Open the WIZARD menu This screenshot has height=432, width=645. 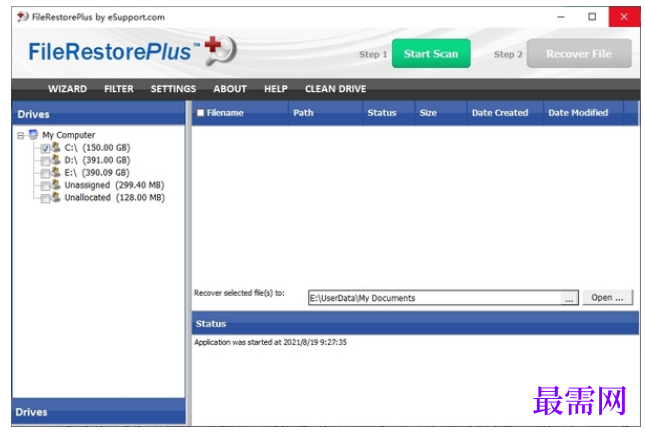click(x=67, y=89)
